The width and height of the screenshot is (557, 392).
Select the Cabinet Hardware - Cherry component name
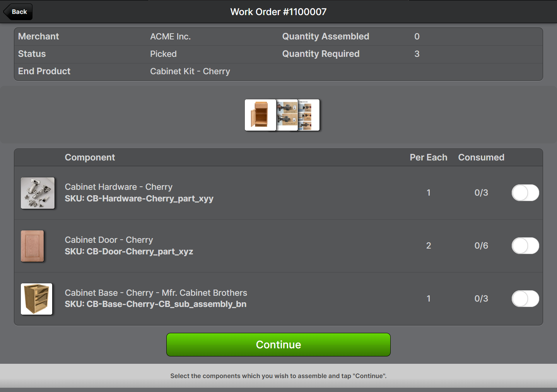coord(118,187)
